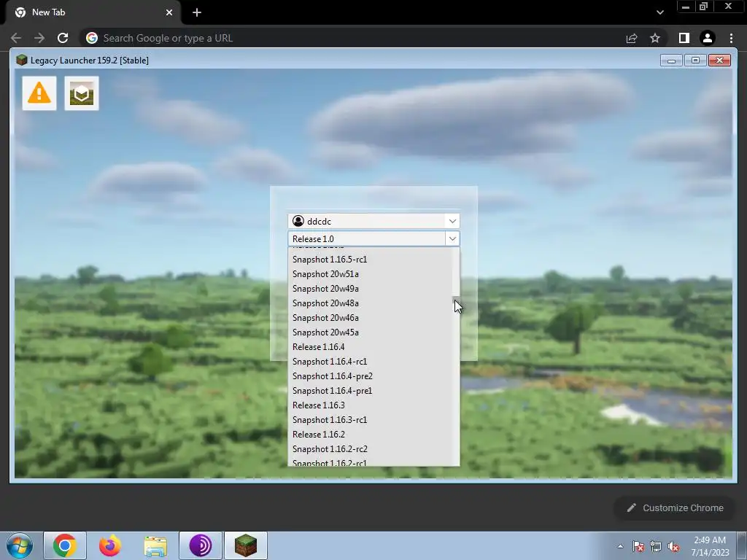Pick Snapshot 1.16.4-rc1 entry
The height and width of the screenshot is (560, 747).
[370, 362]
